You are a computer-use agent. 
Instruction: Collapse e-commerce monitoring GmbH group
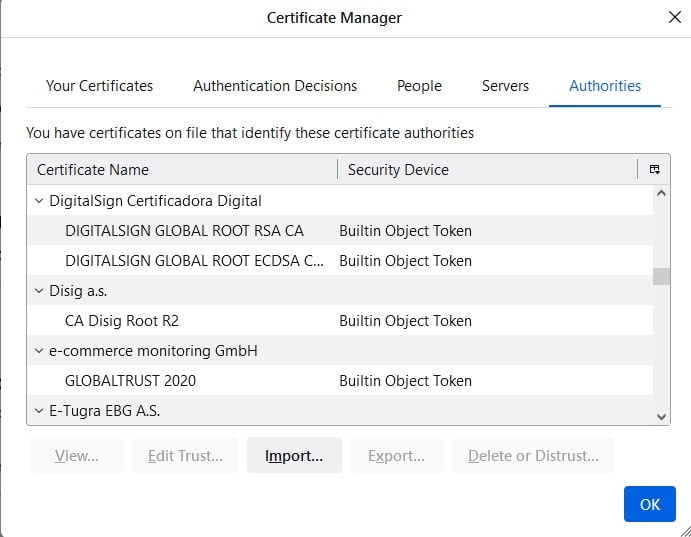pos(39,351)
